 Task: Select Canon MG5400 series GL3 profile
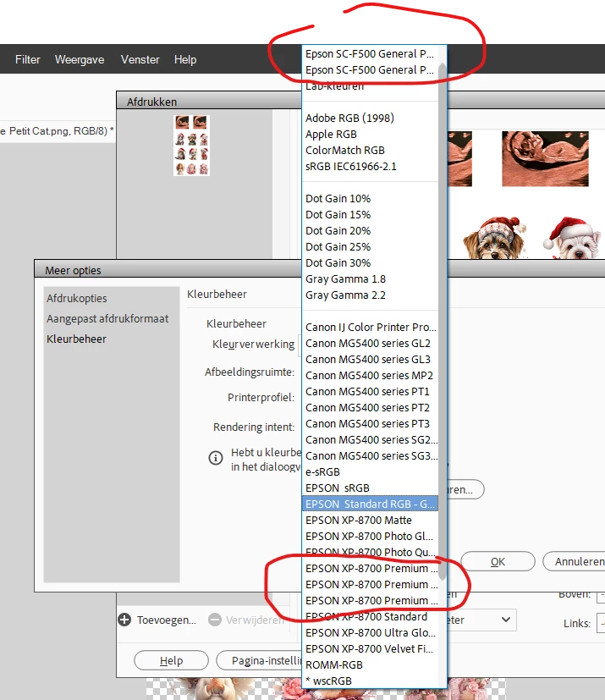click(370, 359)
